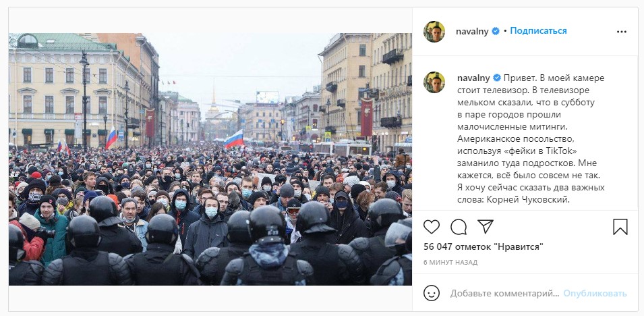Click the navalny avatar in the post header

tap(434, 32)
